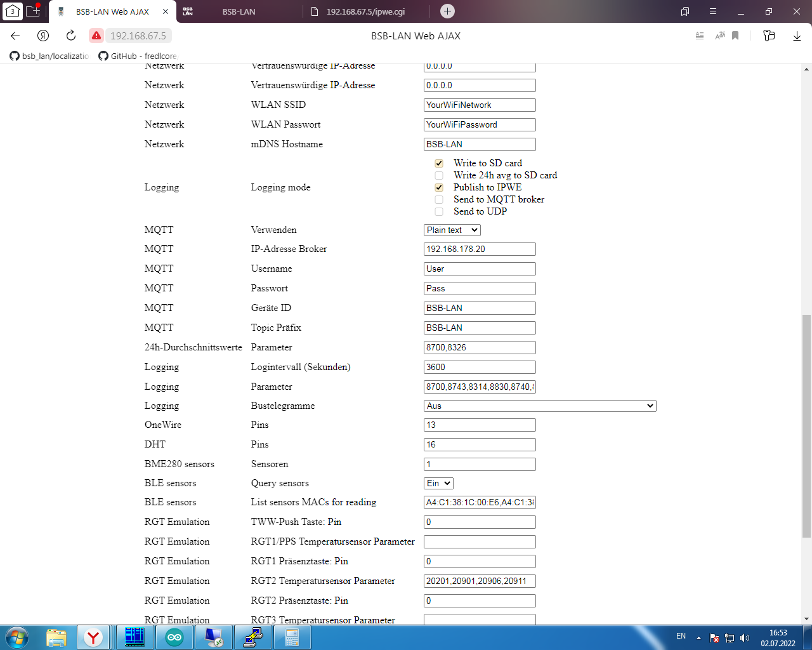Open the downloads arrow icon
The width and height of the screenshot is (812, 650).
tap(797, 36)
